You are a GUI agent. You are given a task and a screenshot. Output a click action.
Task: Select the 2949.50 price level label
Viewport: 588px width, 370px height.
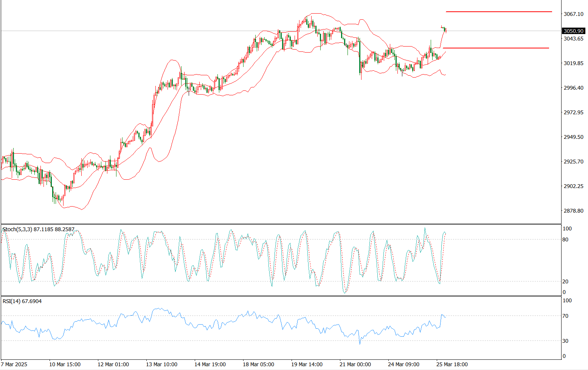(573, 137)
